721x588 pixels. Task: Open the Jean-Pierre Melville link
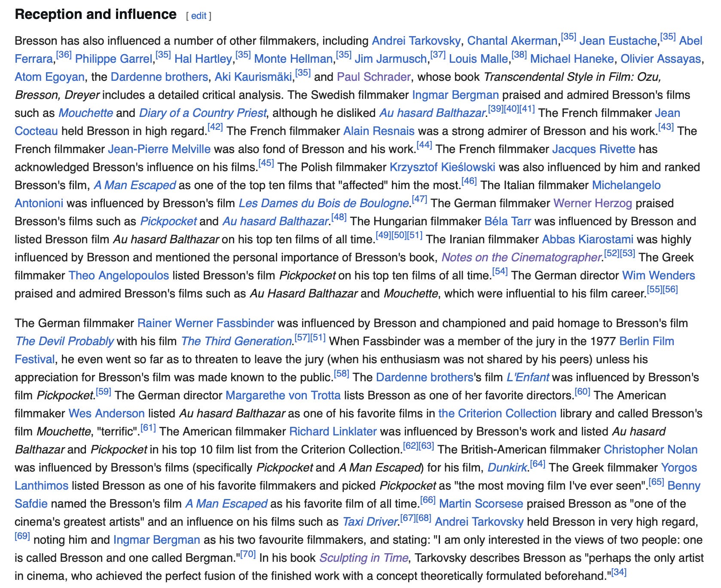pyautogui.click(x=159, y=149)
